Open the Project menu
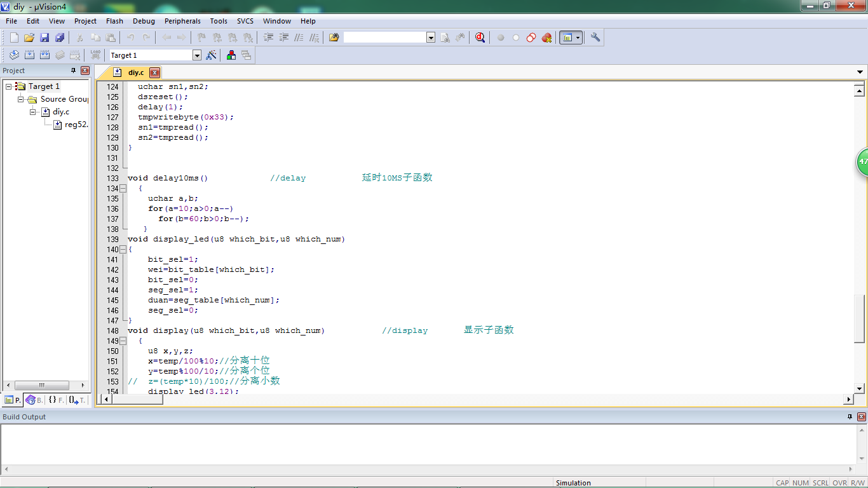The image size is (868, 488). (x=85, y=21)
